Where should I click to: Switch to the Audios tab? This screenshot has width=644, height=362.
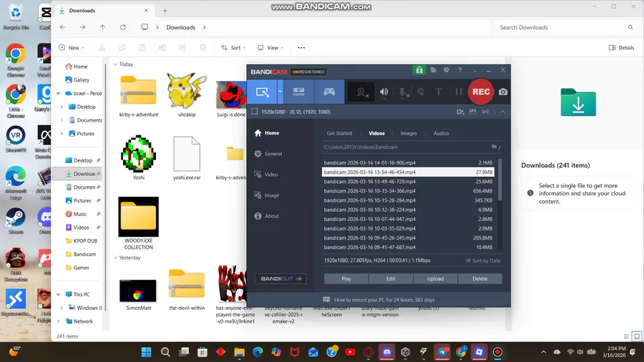point(441,133)
